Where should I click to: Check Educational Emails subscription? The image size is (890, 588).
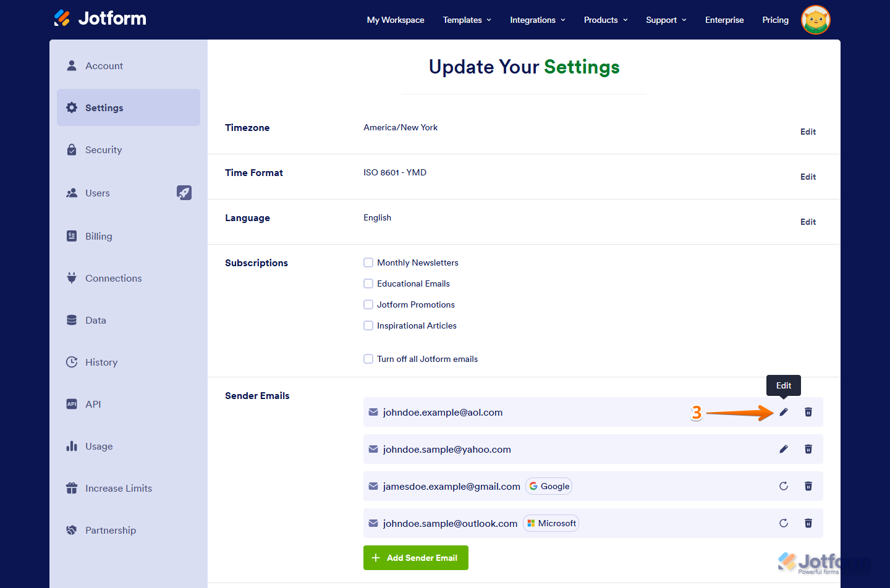368,283
